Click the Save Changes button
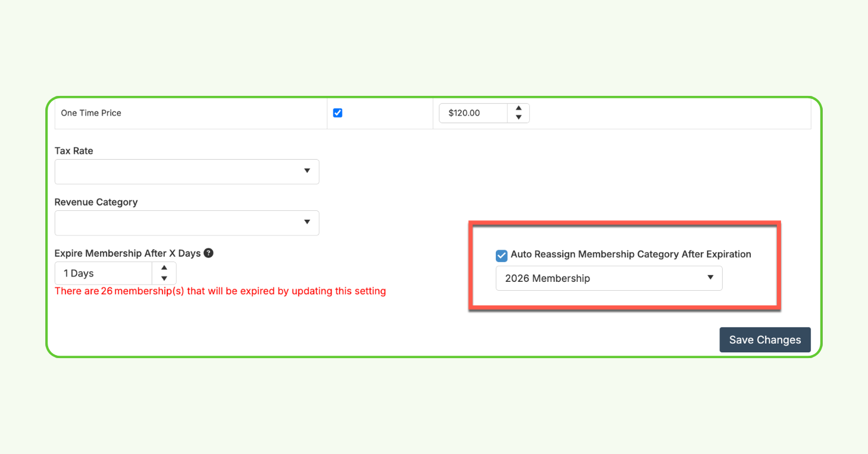The image size is (868, 454). [764, 340]
